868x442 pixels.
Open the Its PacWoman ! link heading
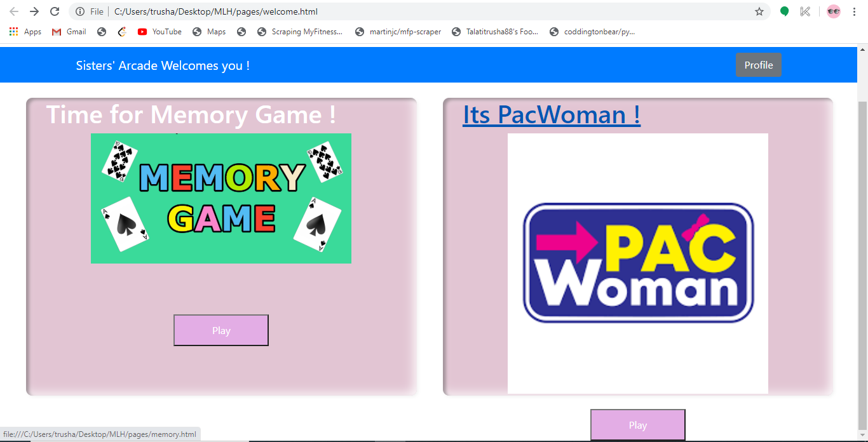(552, 114)
